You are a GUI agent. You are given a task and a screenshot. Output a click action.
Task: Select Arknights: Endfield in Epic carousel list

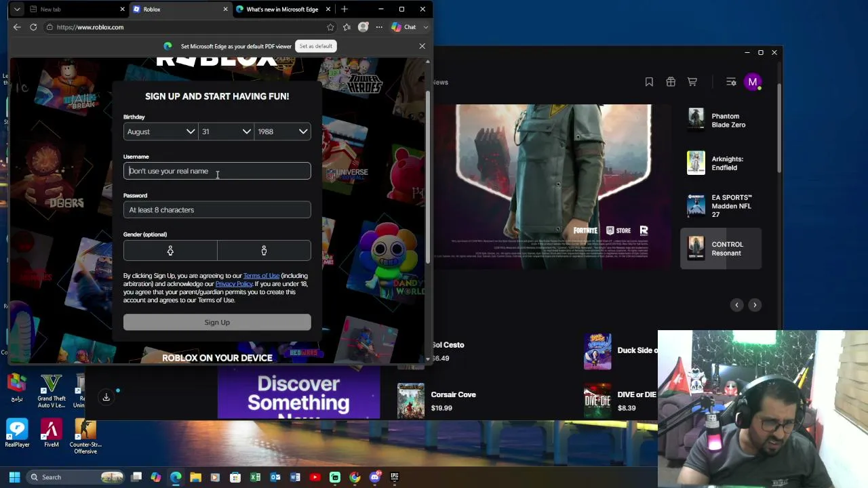[721, 163]
